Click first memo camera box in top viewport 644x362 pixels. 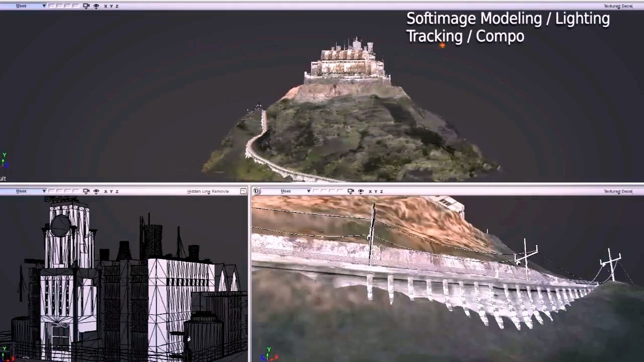51,6
